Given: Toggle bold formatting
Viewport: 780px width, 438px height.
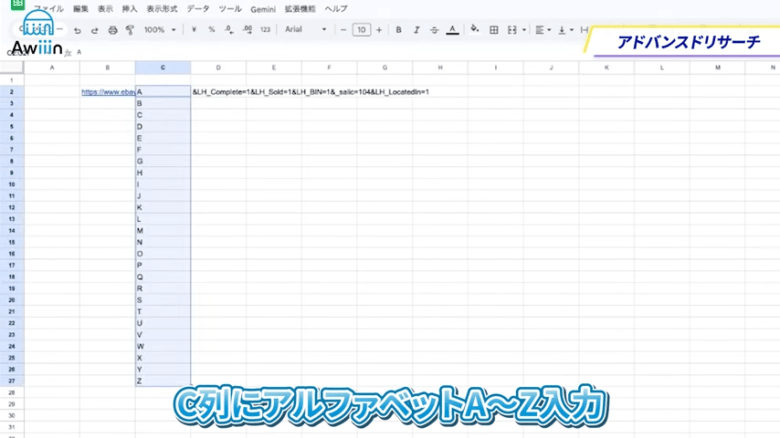Looking at the screenshot, I should click(x=398, y=30).
